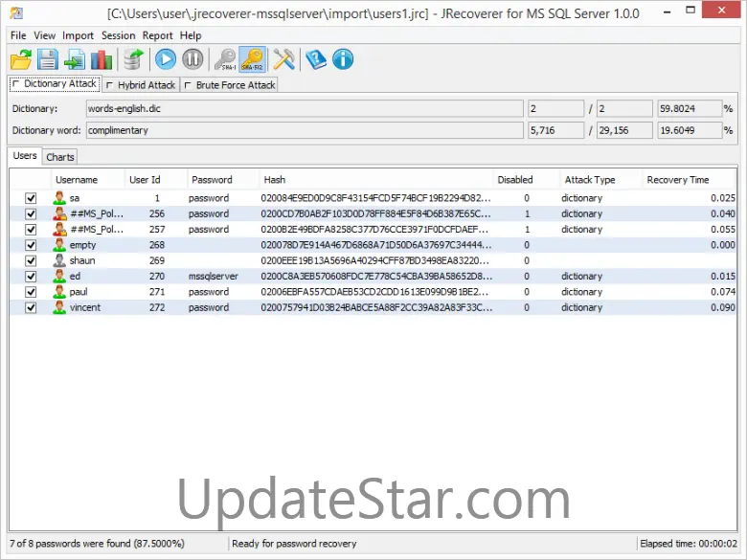This screenshot has width=747, height=560.
Task: Open the File menu
Action: tap(18, 35)
